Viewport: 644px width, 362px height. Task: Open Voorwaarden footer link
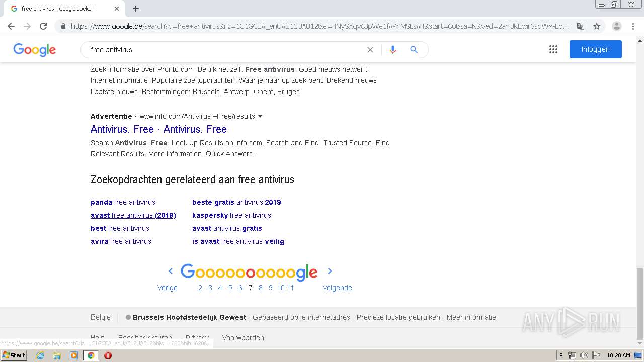tap(243, 337)
